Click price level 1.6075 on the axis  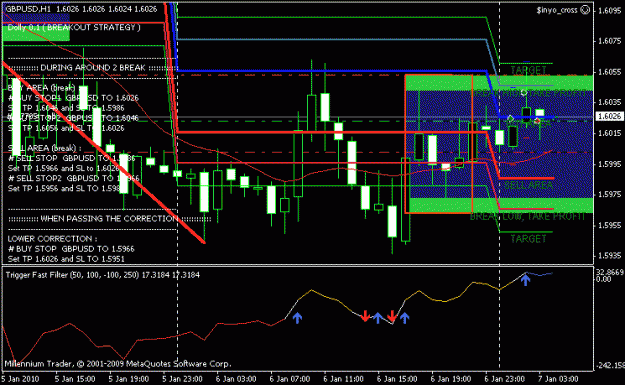pos(610,41)
